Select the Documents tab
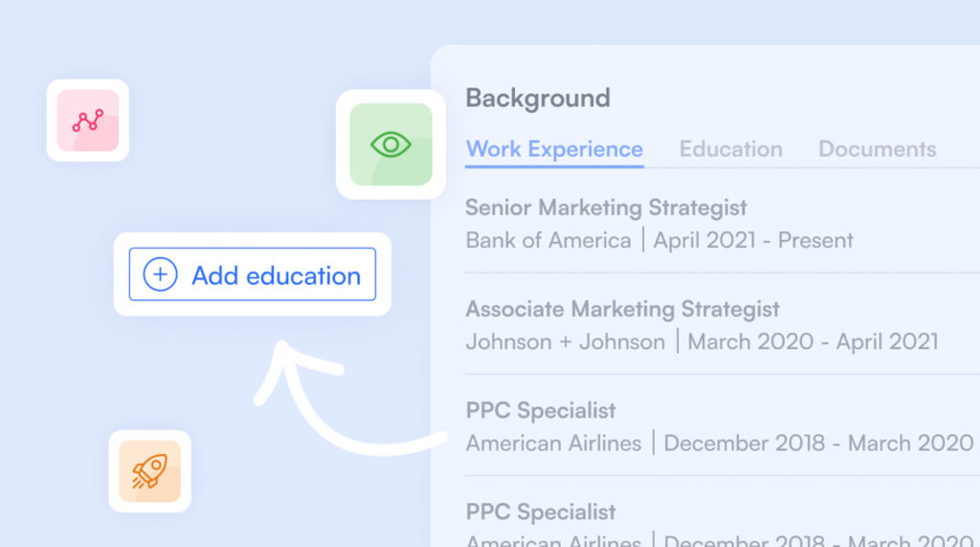 coord(877,149)
